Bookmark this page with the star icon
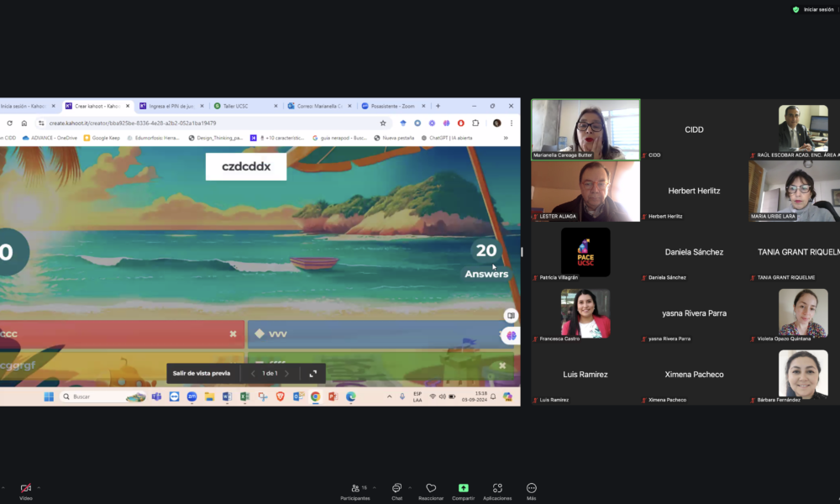The height and width of the screenshot is (504, 840). (x=383, y=123)
